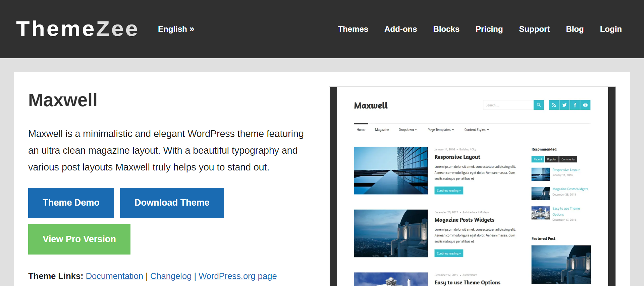Click the Twitter icon in preview

[565, 105]
